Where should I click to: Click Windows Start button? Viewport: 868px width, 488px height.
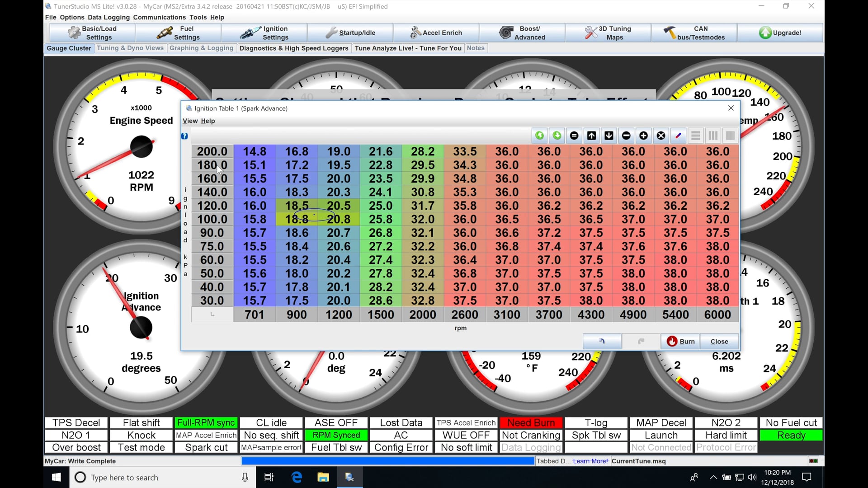[57, 477]
